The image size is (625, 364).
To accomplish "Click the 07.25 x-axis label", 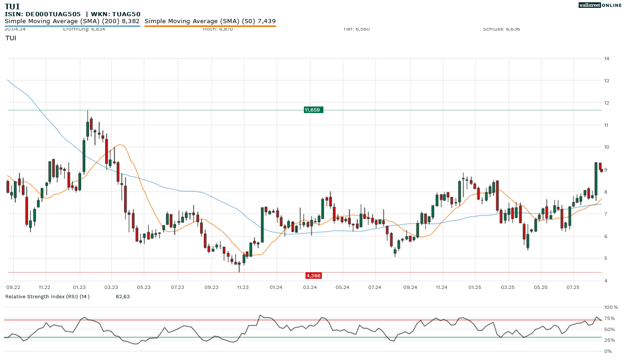I will 573,288.
